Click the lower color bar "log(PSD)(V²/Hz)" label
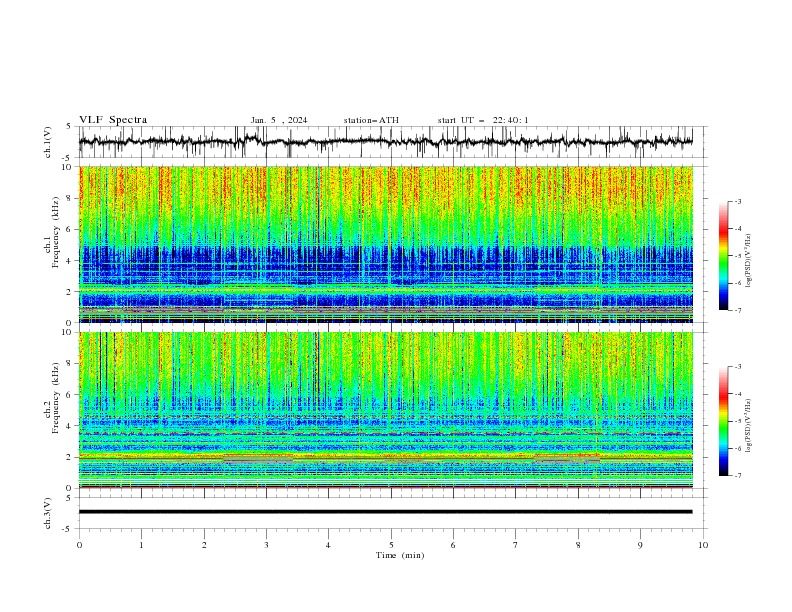Viewport: 792px width, 612px height. (x=749, y=425)
